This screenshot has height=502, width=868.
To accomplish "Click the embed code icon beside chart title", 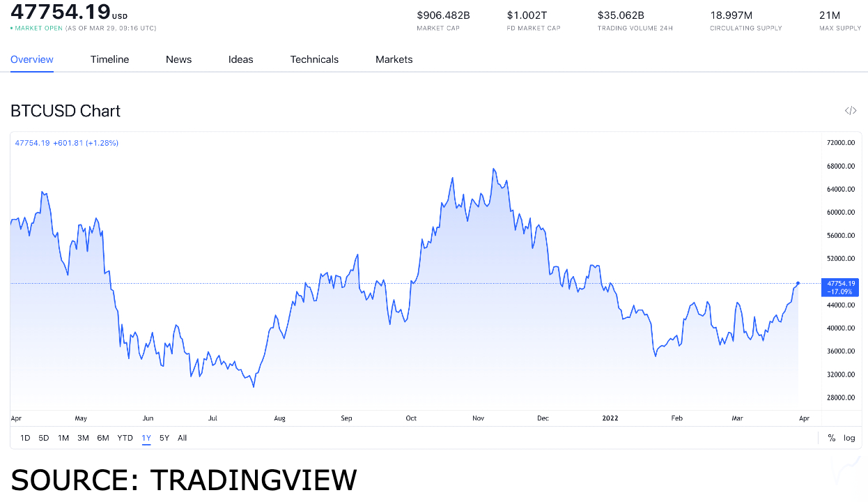I will [850, 111].
